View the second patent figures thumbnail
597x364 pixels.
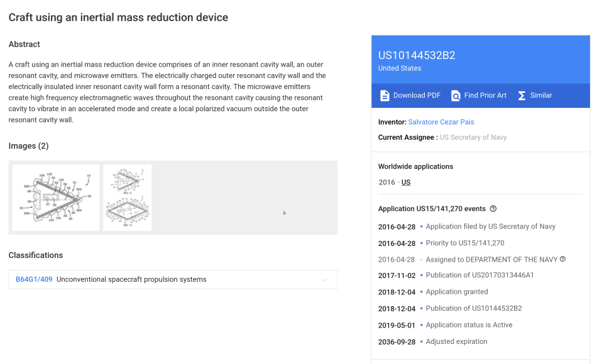pyautogui.click(x=127, y=198)
